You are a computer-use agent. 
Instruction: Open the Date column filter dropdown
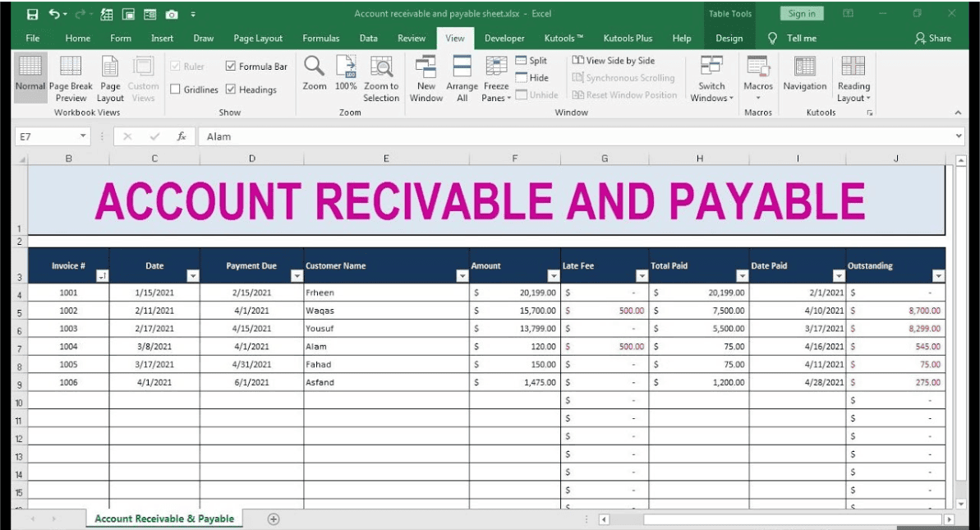pos(193,275)
